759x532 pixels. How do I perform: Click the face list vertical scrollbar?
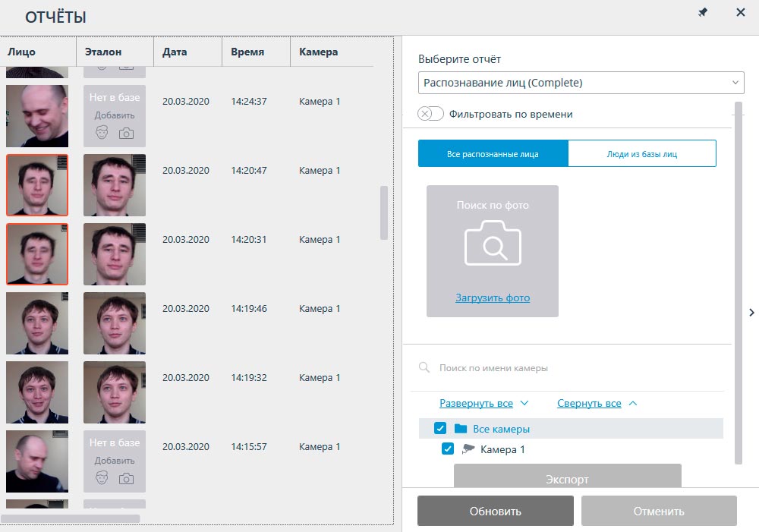click(384, 212)
